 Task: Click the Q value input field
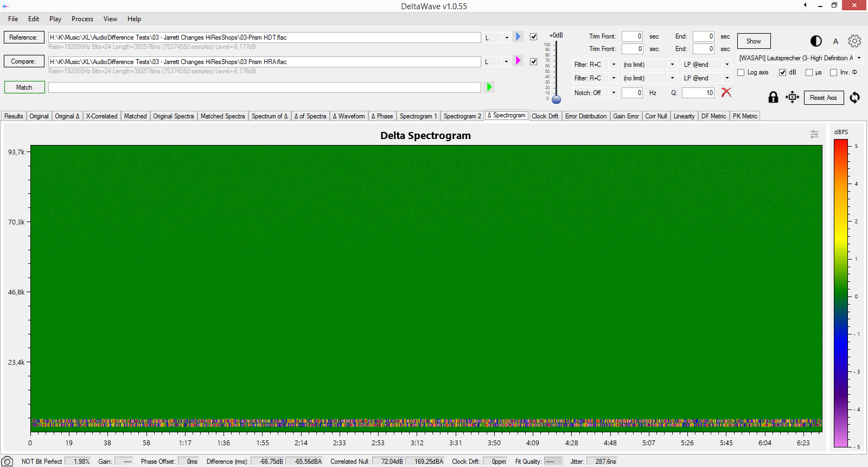[698, 93]
